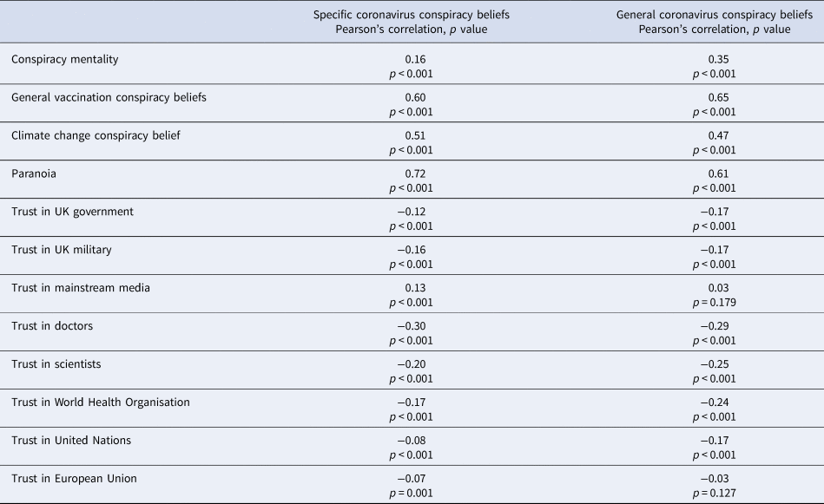Click General coronavirus conspiracy beliefs column header
Screen dimensions: 824x504
(x=715, y=22)
